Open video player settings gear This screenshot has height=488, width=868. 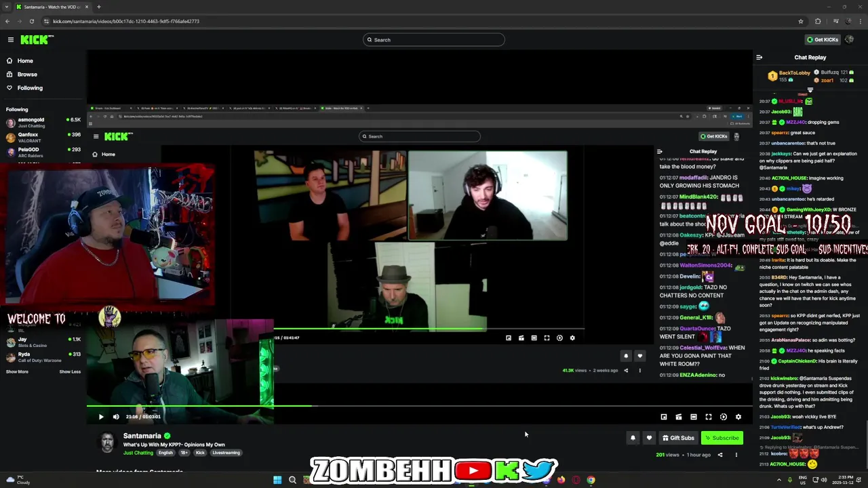[738, 417]
